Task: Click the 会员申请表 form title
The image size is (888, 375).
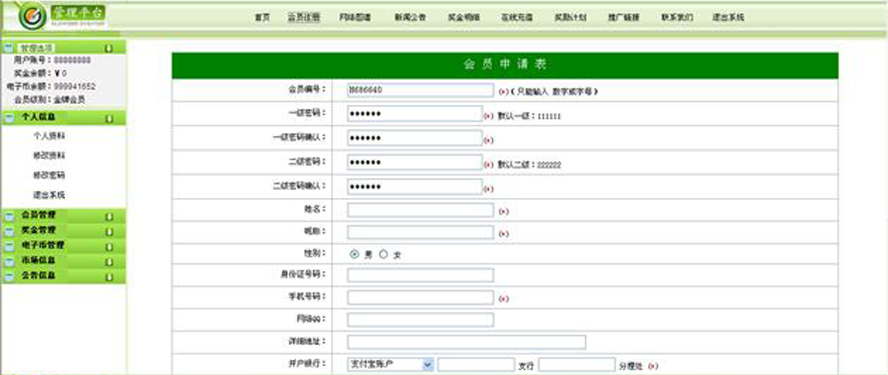Action: [x=505, y=65]
